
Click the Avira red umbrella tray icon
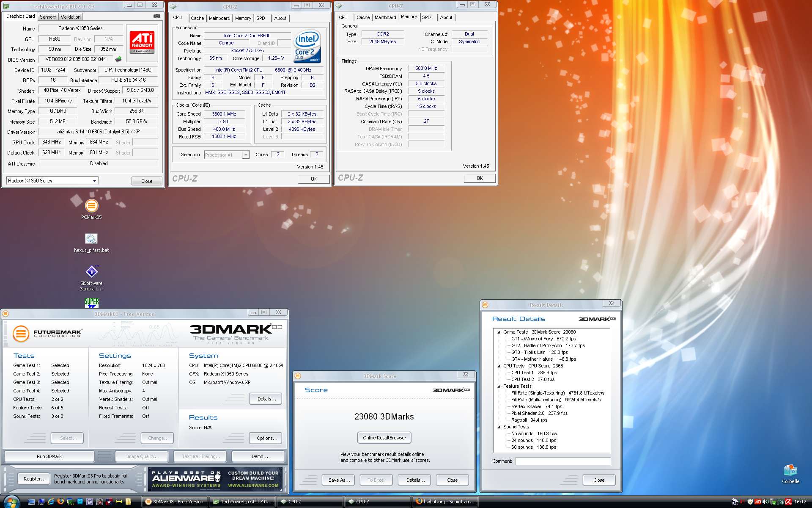(788, 502)
